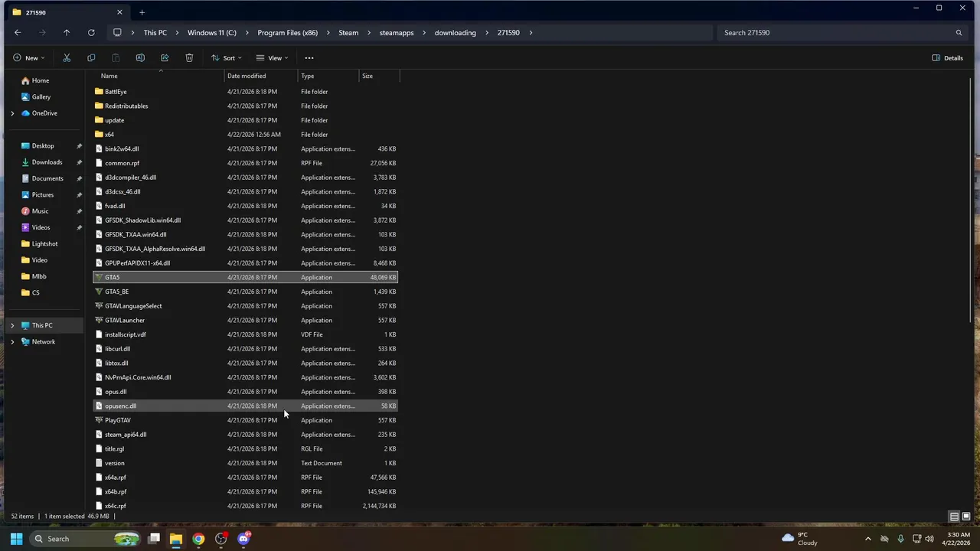Navigate to Program Files (x86) breadcrumb
Image resolution: width=980 pixels, height=551 pixels.
pyautogui.click(x=287, y=33)
